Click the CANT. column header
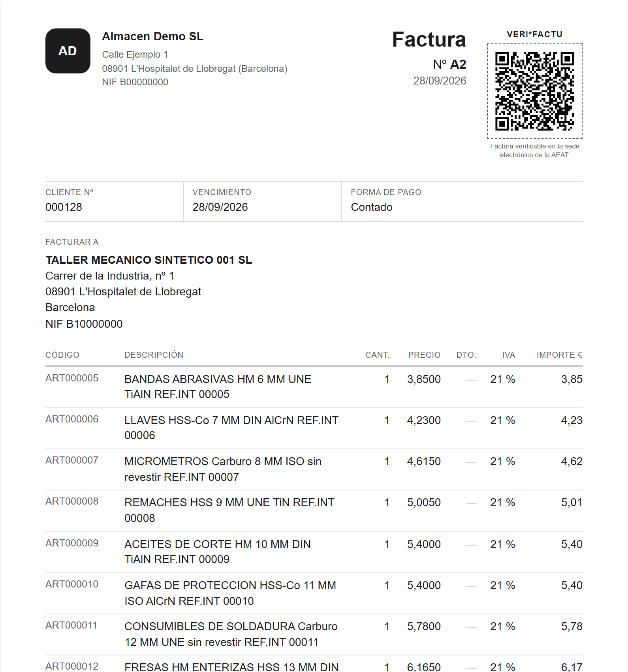Viewport: 628px width, 672px height. (377, 355)
